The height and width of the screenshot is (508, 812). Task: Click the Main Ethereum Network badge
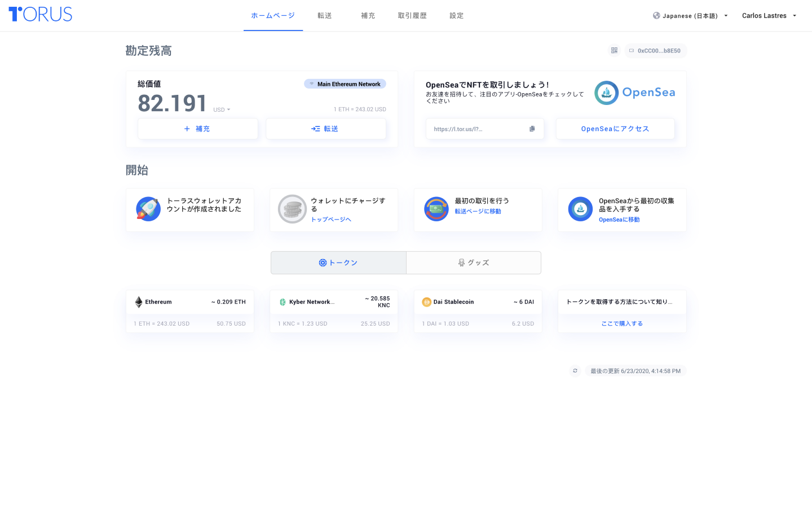coord(345,84)
